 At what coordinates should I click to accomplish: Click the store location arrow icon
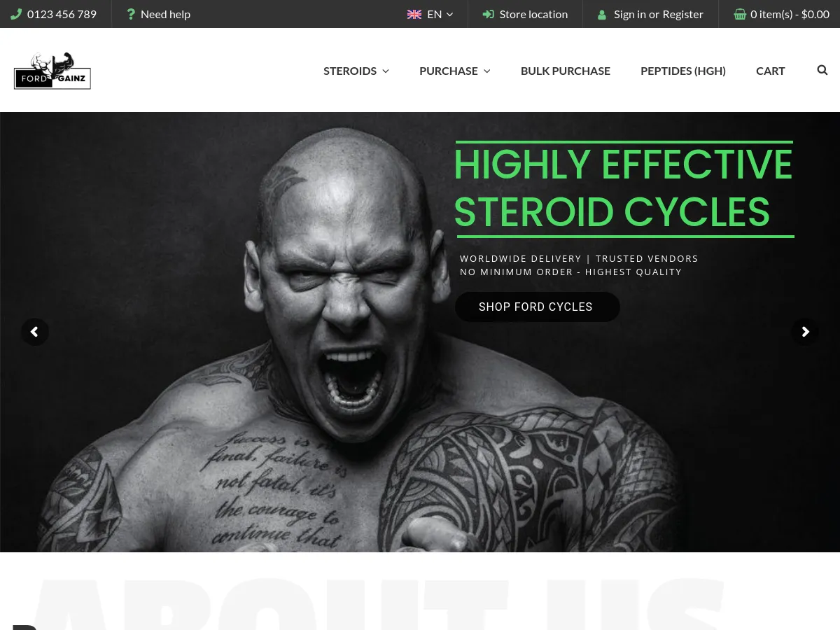pos(489,14)
